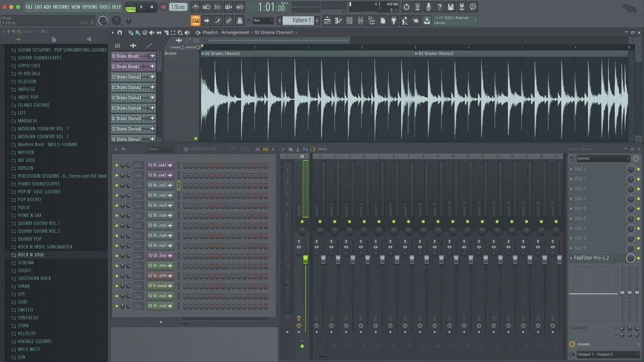The image size is (644, 362).
Task: Select ROCK N SOUL in browser
Action: 31,255
